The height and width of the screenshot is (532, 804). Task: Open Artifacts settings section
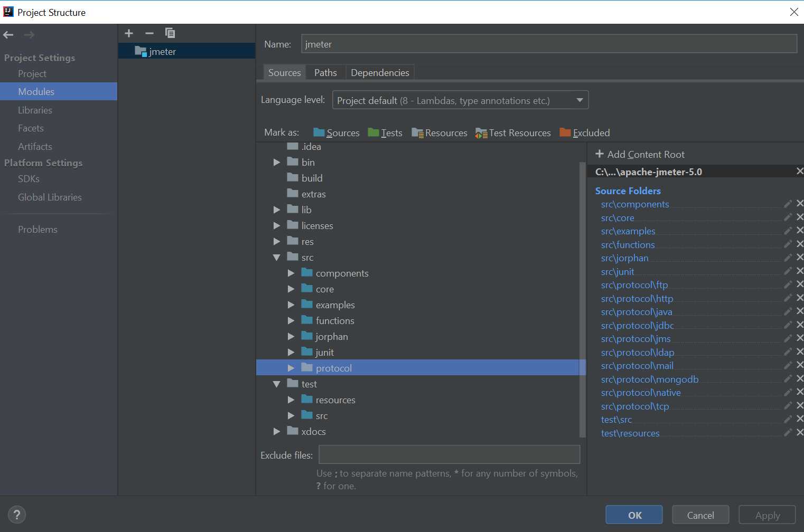point(35,147)
